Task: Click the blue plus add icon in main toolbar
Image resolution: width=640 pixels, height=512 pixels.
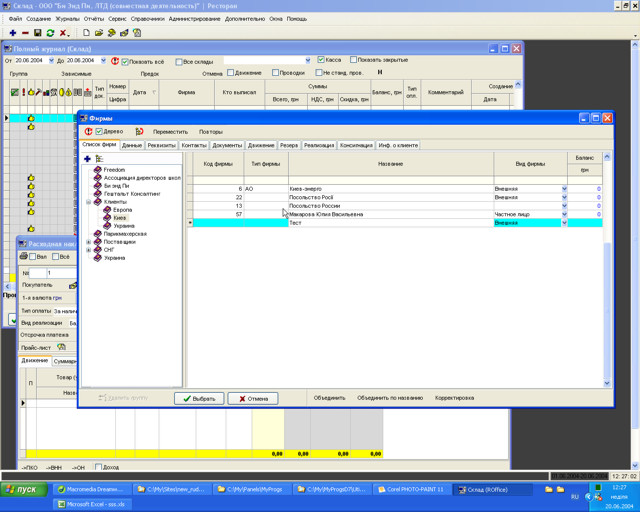Action: click(12, 33)
